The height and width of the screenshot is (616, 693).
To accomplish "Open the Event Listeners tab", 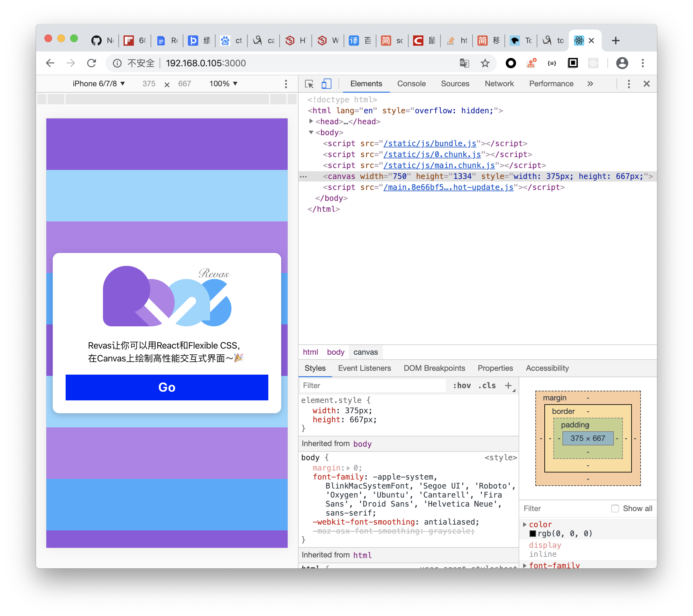I will coord(365,368).
